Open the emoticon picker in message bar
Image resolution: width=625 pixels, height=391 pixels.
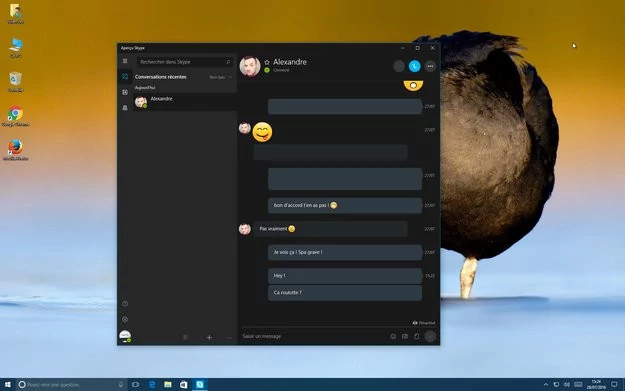(x=393, y=336)
